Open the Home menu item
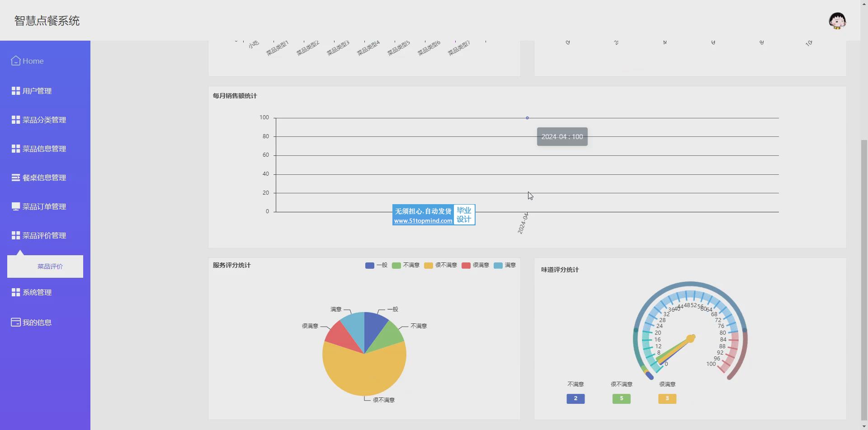 coord(45,61)
